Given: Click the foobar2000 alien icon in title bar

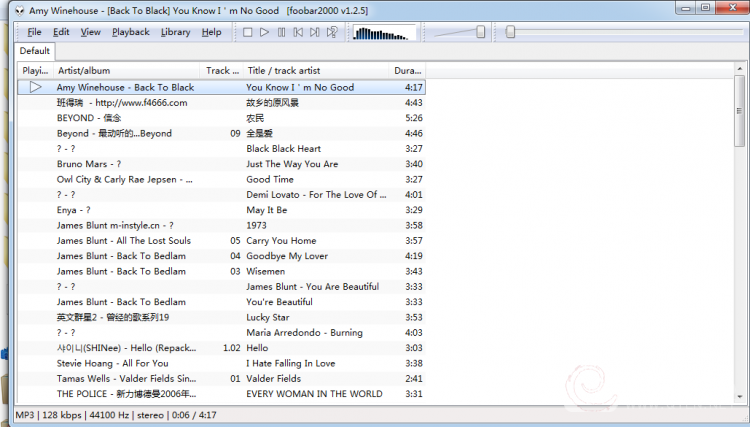Looking at the screenshot, I should [20, 11].
